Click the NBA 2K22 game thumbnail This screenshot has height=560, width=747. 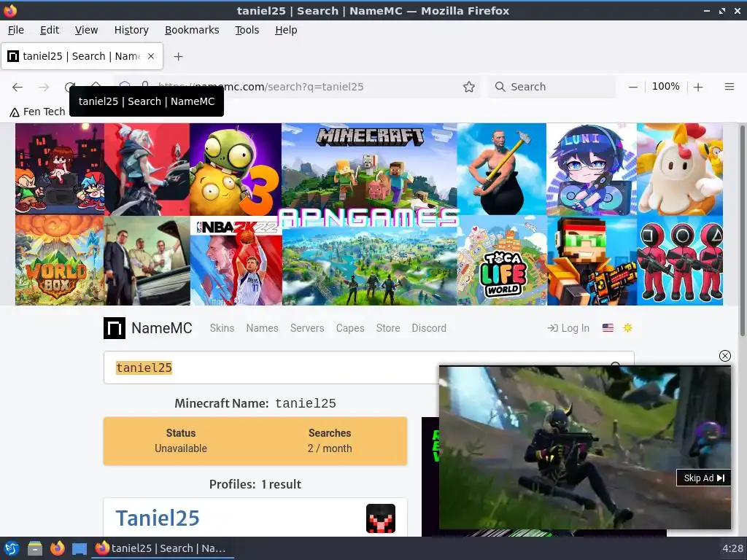click(x=236, y=260)
